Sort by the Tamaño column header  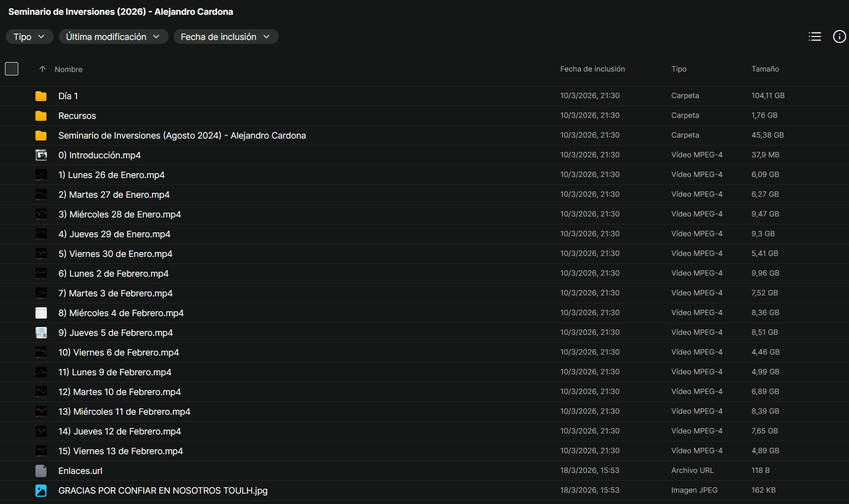765,69
